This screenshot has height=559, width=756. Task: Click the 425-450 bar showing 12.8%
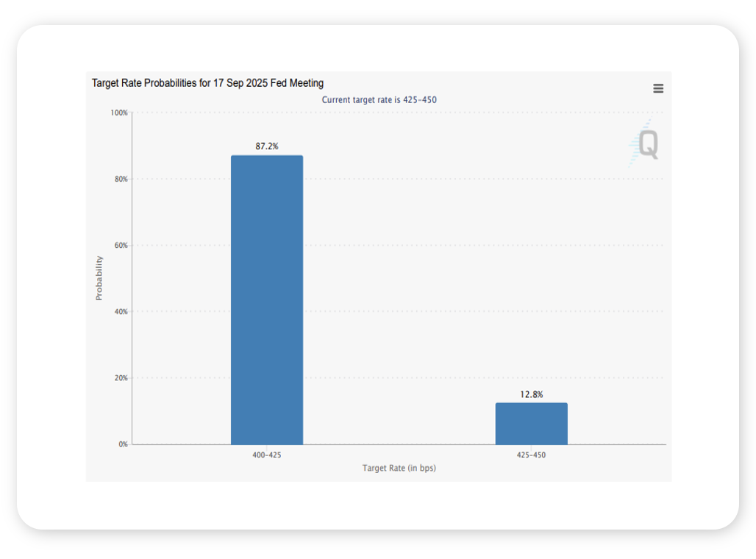coord(531,424)
